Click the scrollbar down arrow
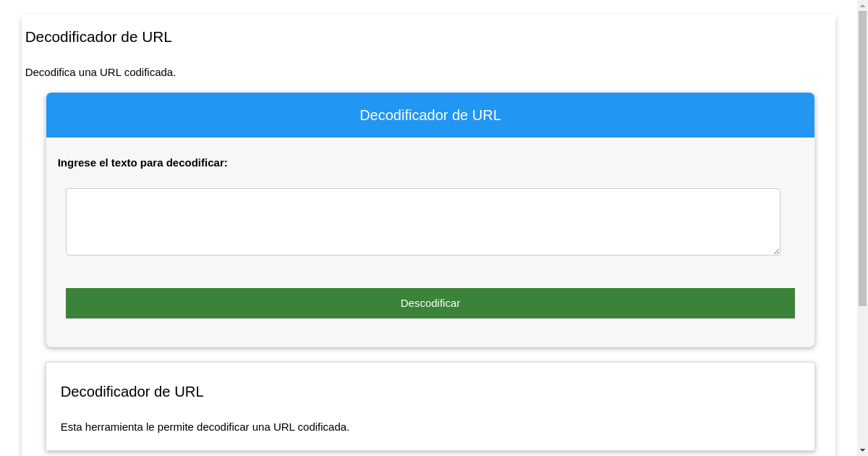The height and width of the screenshot is (456, 868). pyautogui.click(x=861, y=450)
